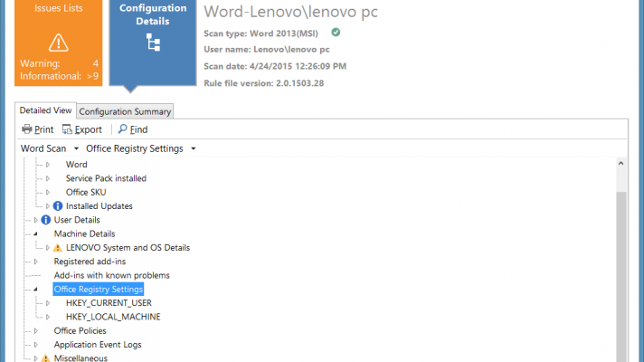Select Office SKU tree item
Image resolution: width=644 pixels, height=362 pixels.
pos(86,192)
